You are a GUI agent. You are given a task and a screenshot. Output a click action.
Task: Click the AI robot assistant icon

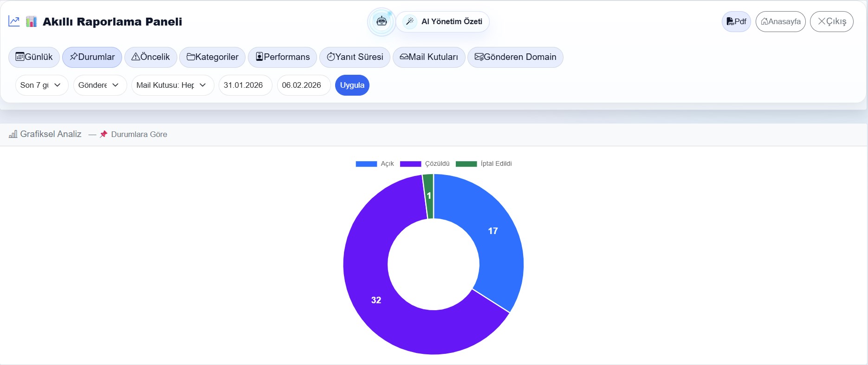(382, 21)
